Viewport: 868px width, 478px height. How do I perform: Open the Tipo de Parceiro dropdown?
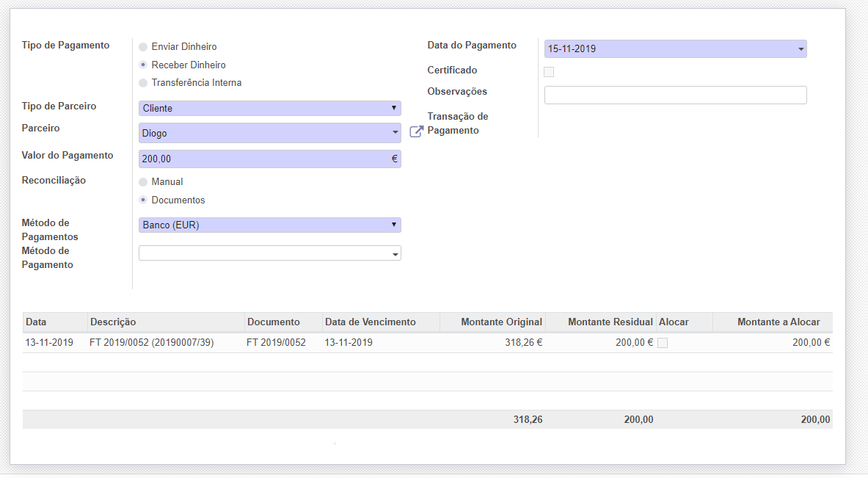pyautogui.click(x=269, y=109)
